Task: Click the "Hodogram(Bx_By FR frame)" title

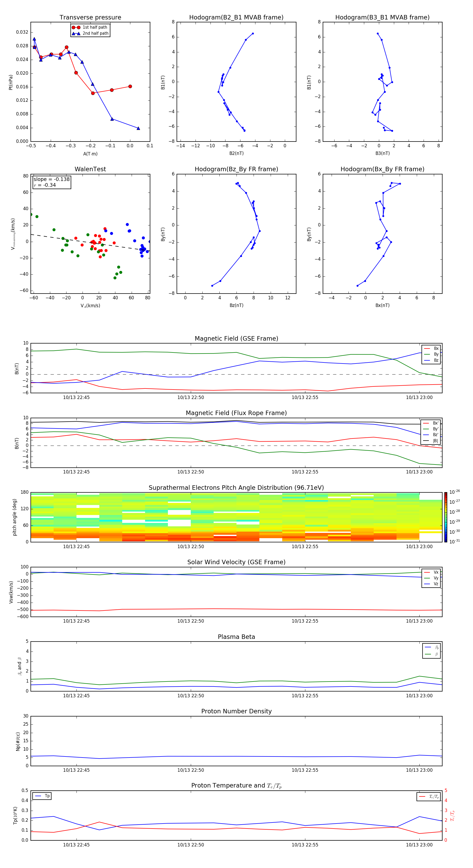Action: pos(382,169)
